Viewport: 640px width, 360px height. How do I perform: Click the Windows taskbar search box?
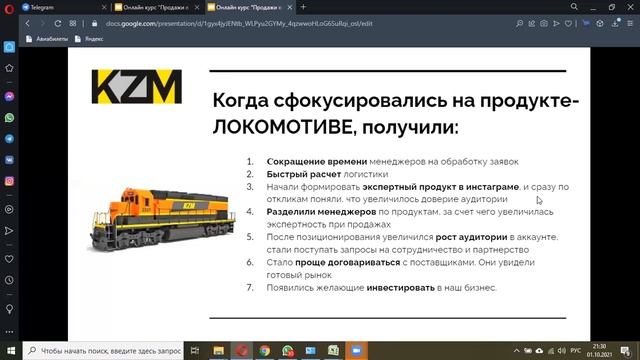[103, 351]
